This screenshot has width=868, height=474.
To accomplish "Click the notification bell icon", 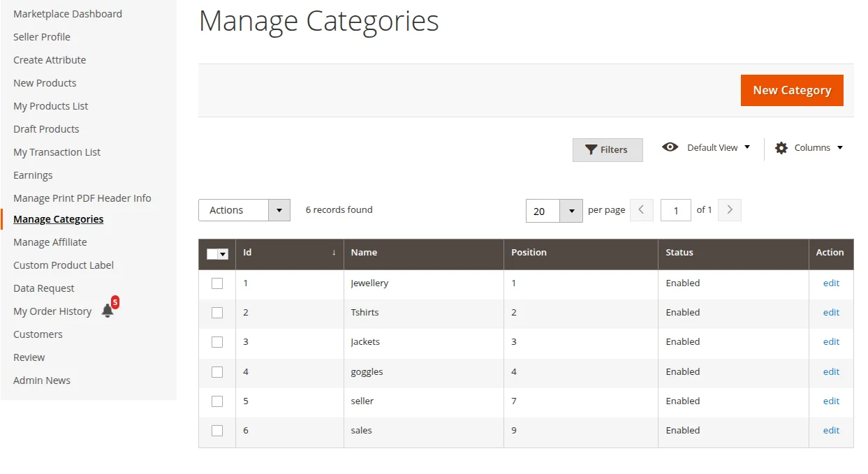I will (x=108, y=311).
